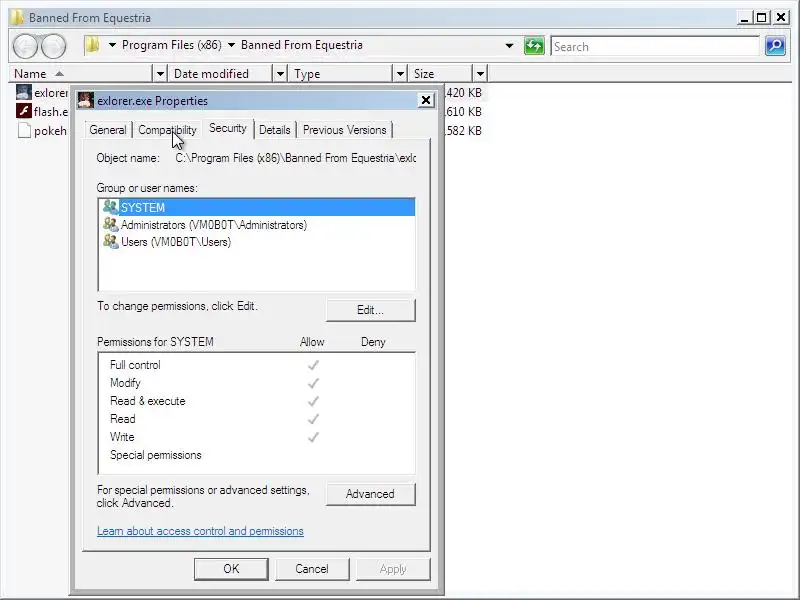Click the Users group icon in user list

point(111,241)
